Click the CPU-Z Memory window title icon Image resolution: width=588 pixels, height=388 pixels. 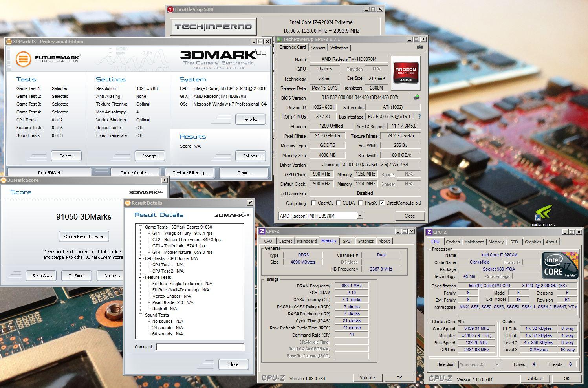click(x=262, y=231)
